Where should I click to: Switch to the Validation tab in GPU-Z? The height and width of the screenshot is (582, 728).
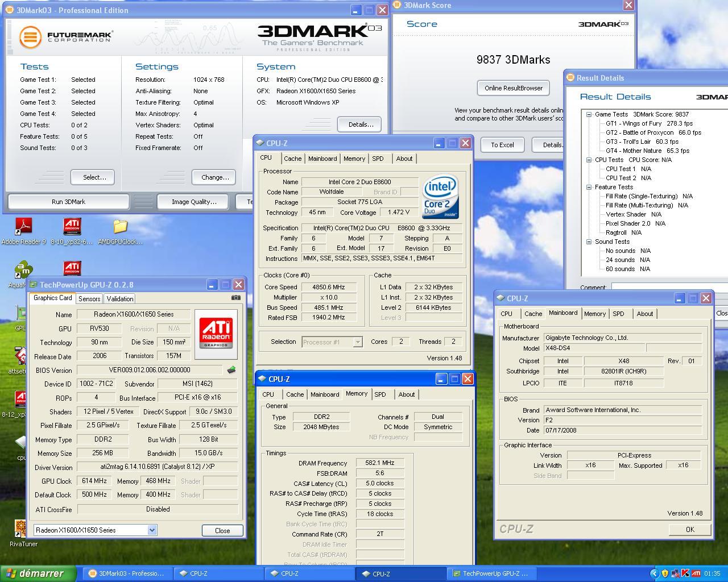pyautogui.click(x=120, y=298)
